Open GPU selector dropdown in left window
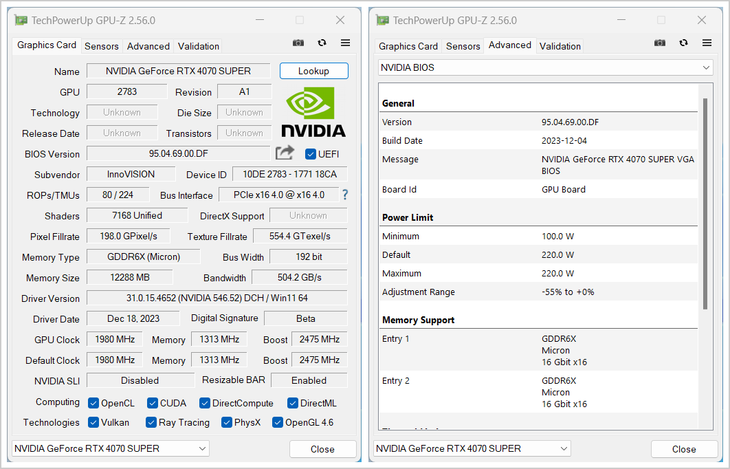The image size is (730, 469). point(110,449)
